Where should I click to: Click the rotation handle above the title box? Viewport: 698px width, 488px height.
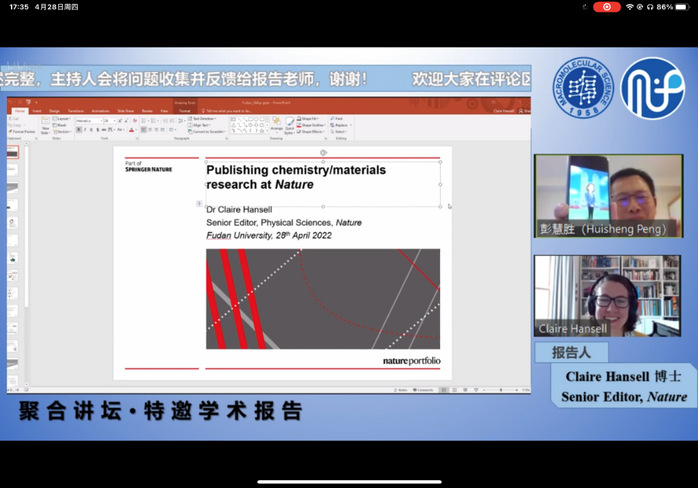point(323,153)
